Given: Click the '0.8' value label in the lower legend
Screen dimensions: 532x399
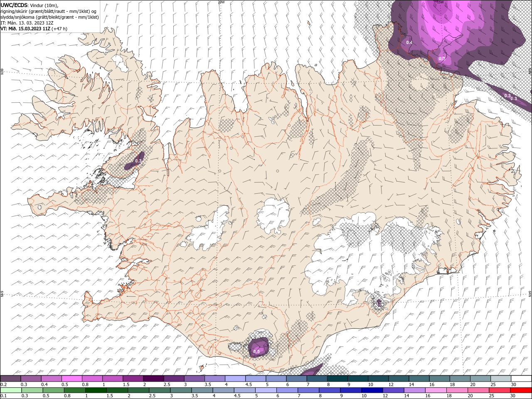Looking at the screenshot, I should [x=67, y=396].
